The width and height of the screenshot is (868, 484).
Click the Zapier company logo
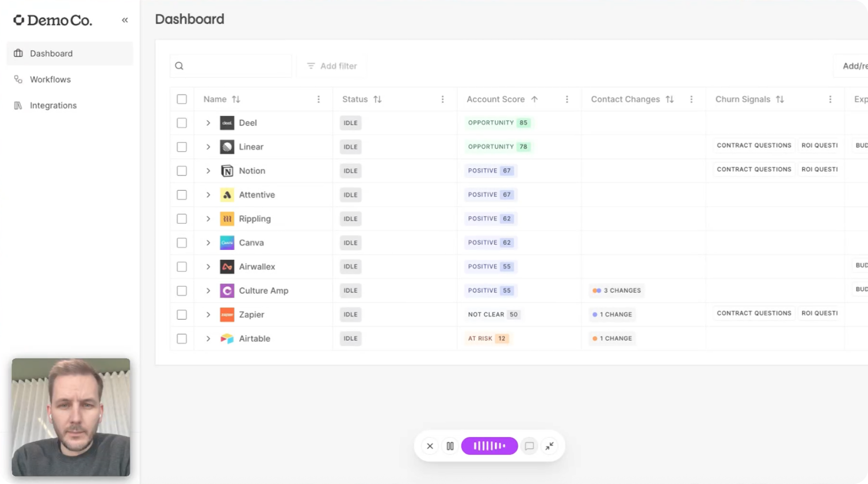(x=227, y=315)
